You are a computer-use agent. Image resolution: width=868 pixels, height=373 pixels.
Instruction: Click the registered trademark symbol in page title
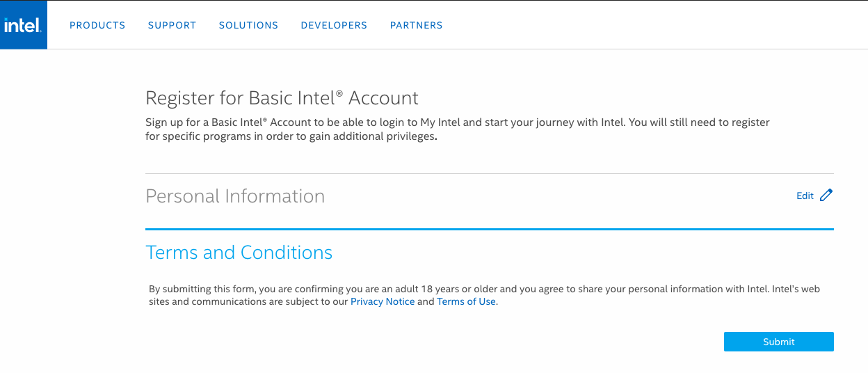[339, 93]
